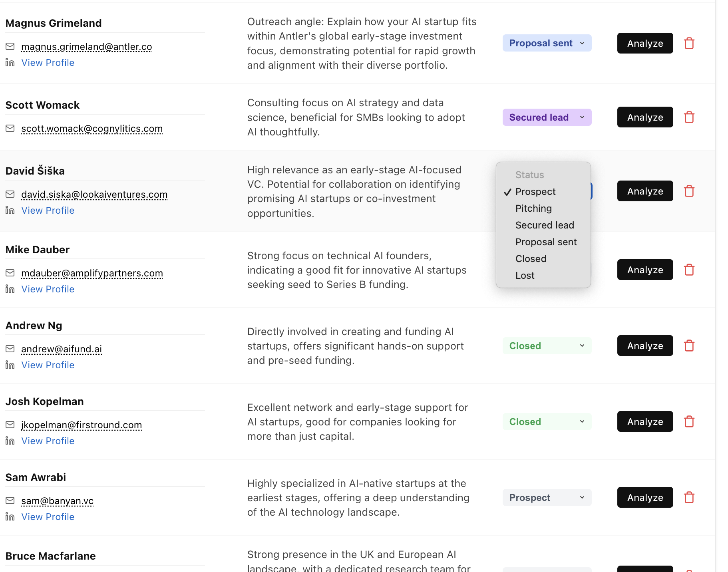
Task: Pick Secured lead in the open status menu
Action: (x=545, y=225)
